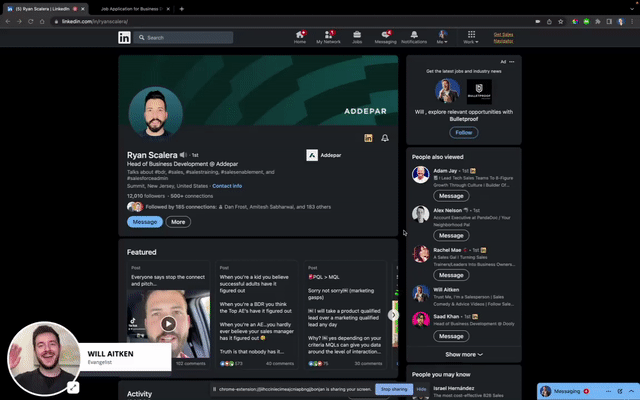The height and width of the screenshot is (400, 640).
Task: Open the featured PQL > MQL post
Action: [345, 315]
